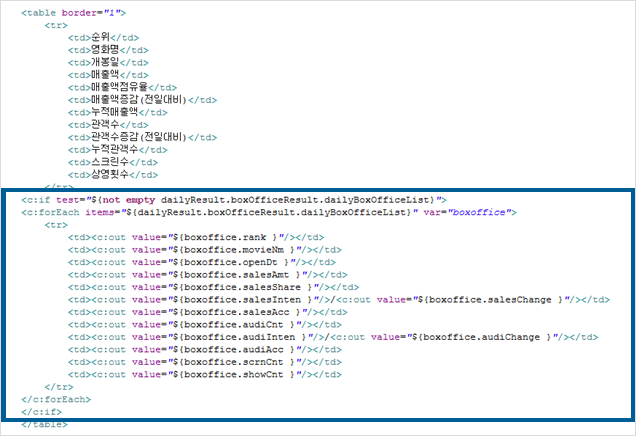The height and width of the screenshot is (436, 636).
Task: Click the boxoffice.showCnt output line
Action: point(205,375)
